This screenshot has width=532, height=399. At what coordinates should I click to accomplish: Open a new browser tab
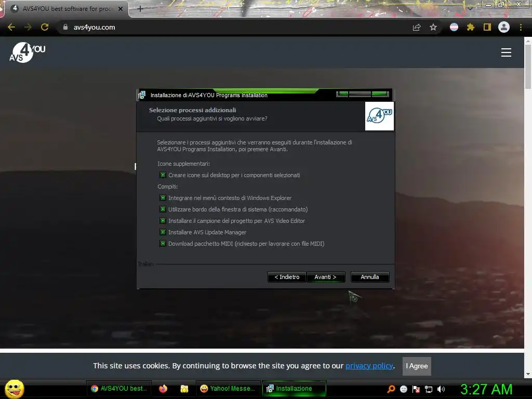[x=140, y=9]
